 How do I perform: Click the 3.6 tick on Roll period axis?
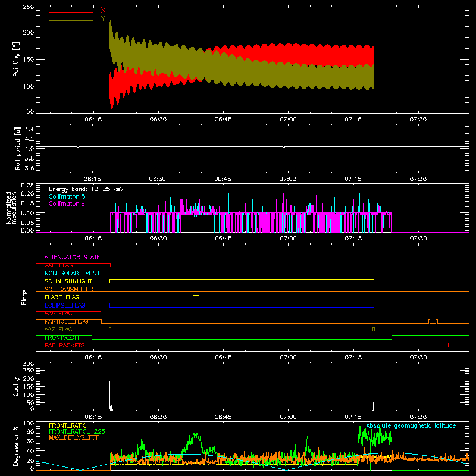(29, 168)
